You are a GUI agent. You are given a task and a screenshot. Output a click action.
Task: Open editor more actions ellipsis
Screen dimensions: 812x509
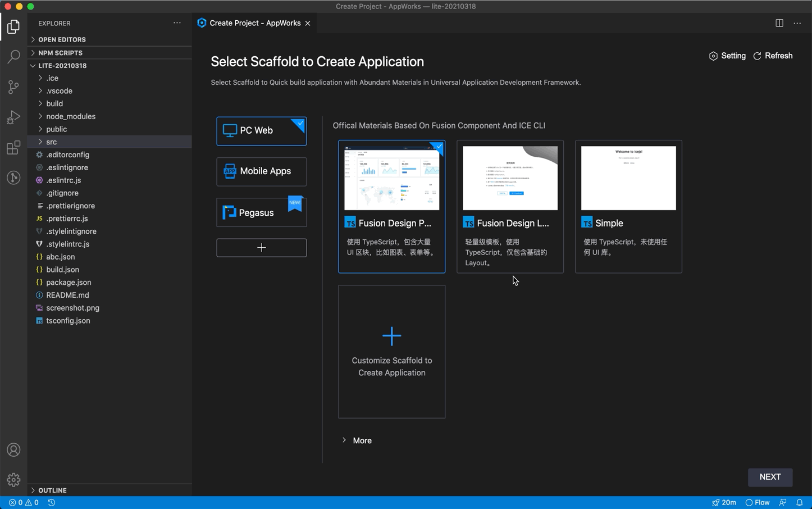(x=797, y=23)
